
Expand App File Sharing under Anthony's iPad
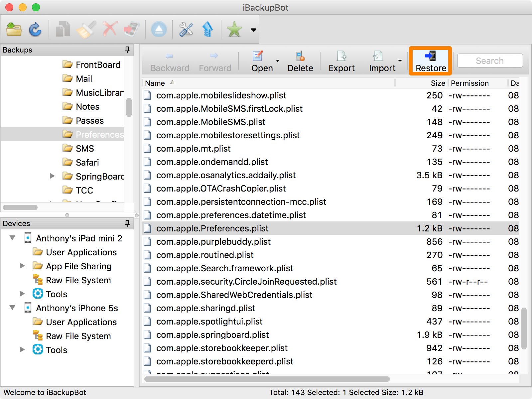click(x=22, y=266)
